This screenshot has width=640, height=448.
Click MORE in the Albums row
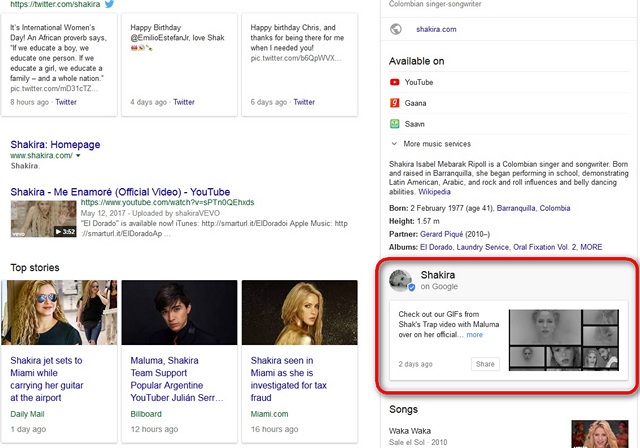591,247
